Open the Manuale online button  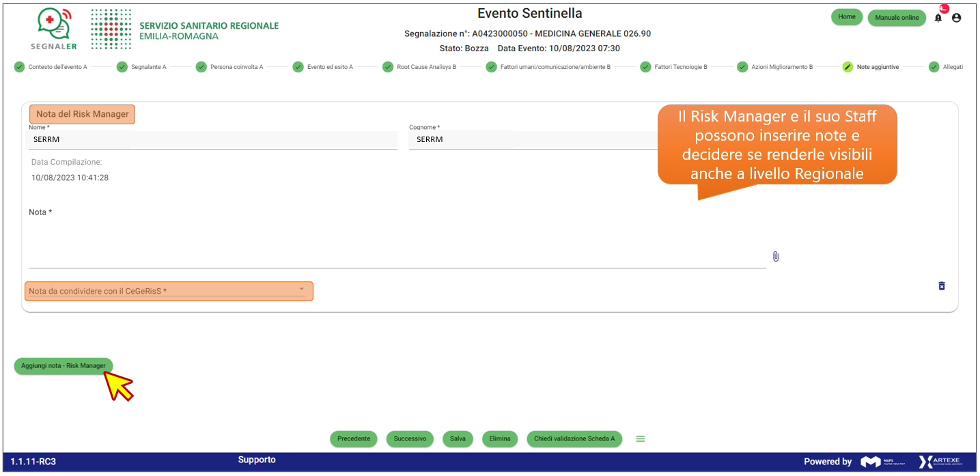[x=896, y=18]
